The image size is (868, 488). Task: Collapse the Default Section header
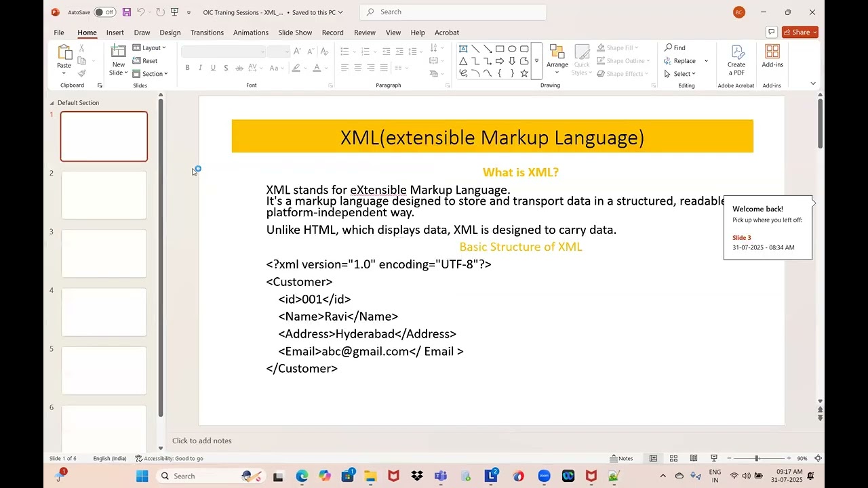pyautogui.click(x=52, y=103)
